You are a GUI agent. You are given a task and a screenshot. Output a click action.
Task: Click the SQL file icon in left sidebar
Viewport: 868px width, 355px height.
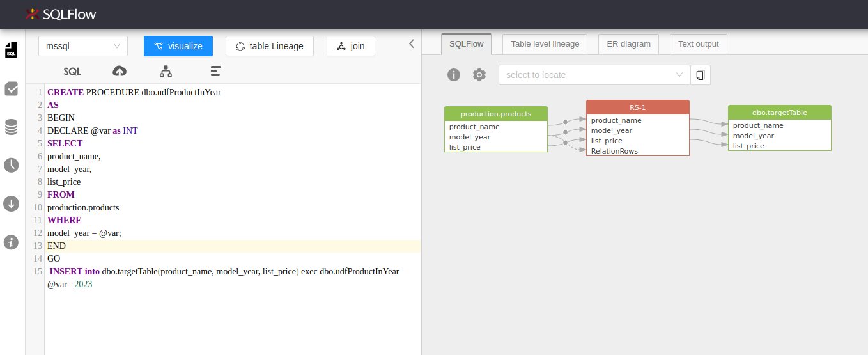coord(11,51)
